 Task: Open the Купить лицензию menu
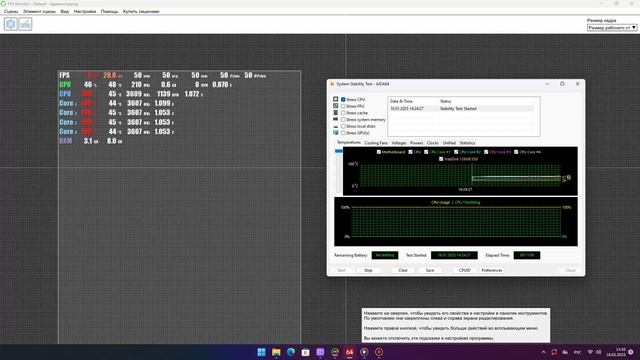pyautogui.click(x=141, y=11)
